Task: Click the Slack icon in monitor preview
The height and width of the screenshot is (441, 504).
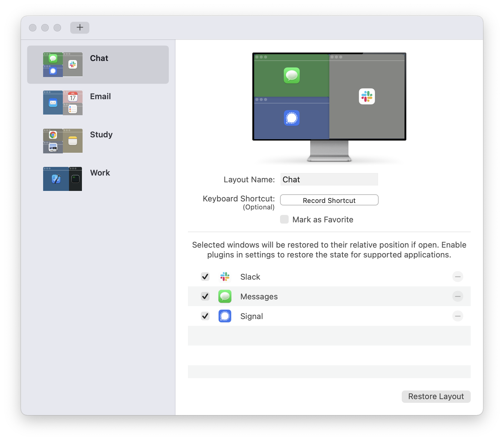Action: [367, 96]
